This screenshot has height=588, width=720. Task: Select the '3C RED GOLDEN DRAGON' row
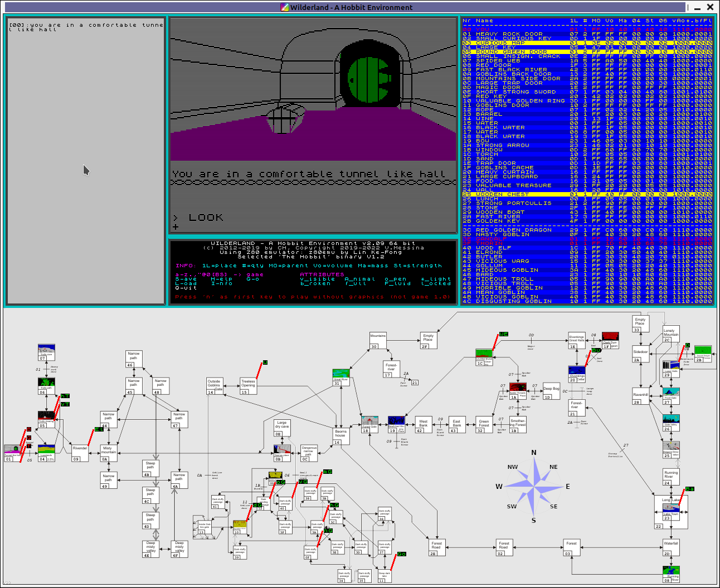587,230
